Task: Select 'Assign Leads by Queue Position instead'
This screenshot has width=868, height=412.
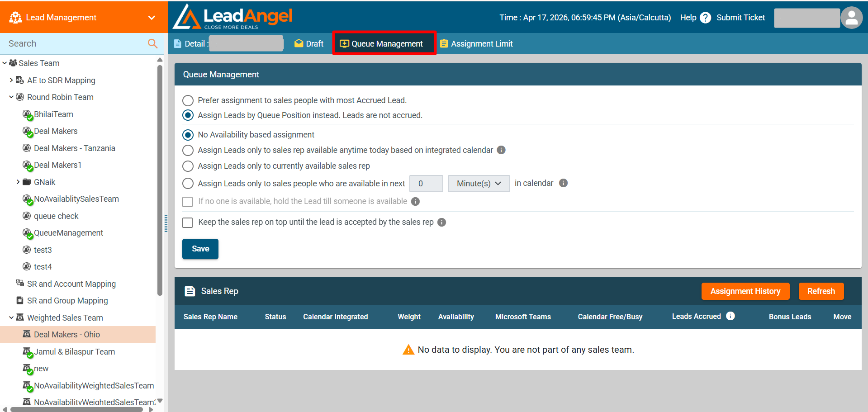Action: pyautogui.click(x=188, y=115)
